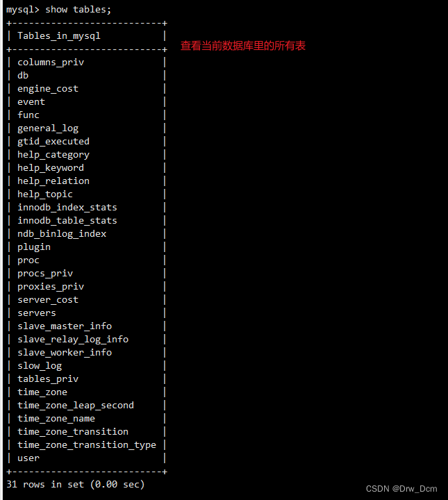
Task: Select the server_cost entry
Action: coord(48,299)
